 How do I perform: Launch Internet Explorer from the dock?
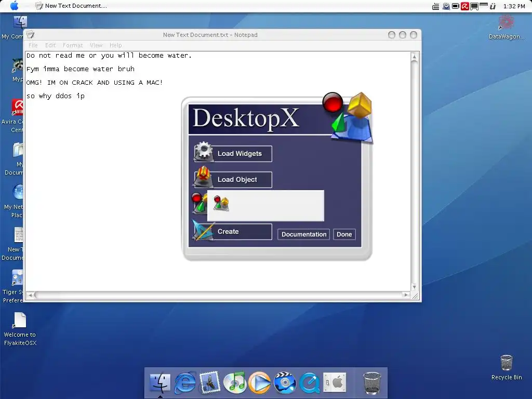(x=185, y=383)
